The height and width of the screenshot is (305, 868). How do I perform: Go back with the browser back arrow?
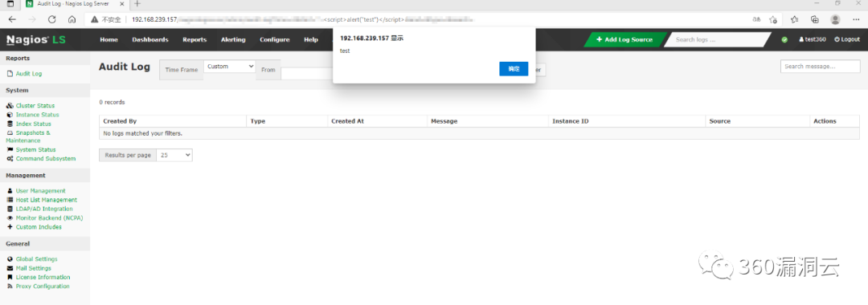[x=12, y=19]
